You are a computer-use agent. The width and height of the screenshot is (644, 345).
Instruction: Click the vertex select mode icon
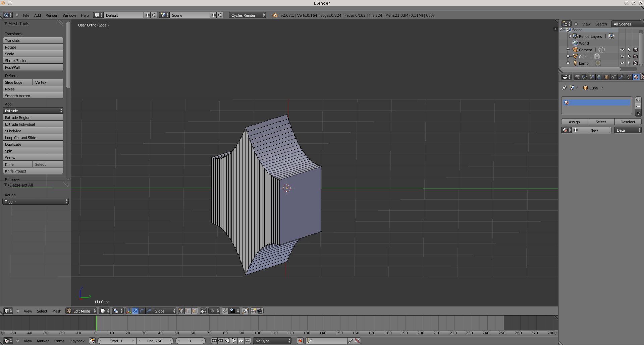point(181,311)
